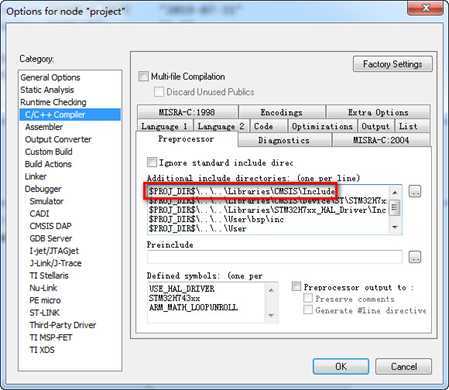Toggle Discard Unused Publics checkbox

pyautogui.click(x=159, y=92)
